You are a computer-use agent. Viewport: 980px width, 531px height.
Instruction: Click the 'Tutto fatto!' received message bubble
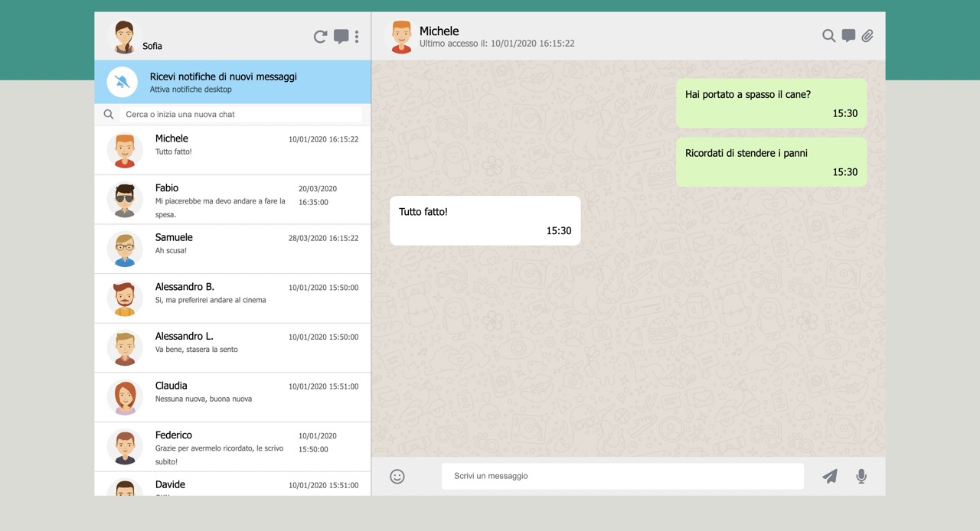[485, 220]
